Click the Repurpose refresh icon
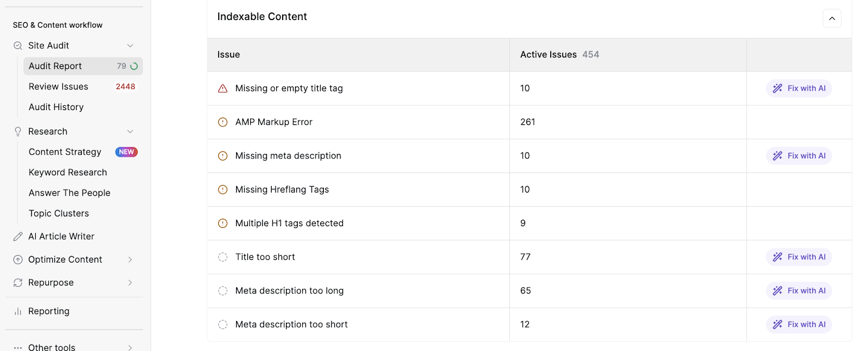 (x=17, y=282)
